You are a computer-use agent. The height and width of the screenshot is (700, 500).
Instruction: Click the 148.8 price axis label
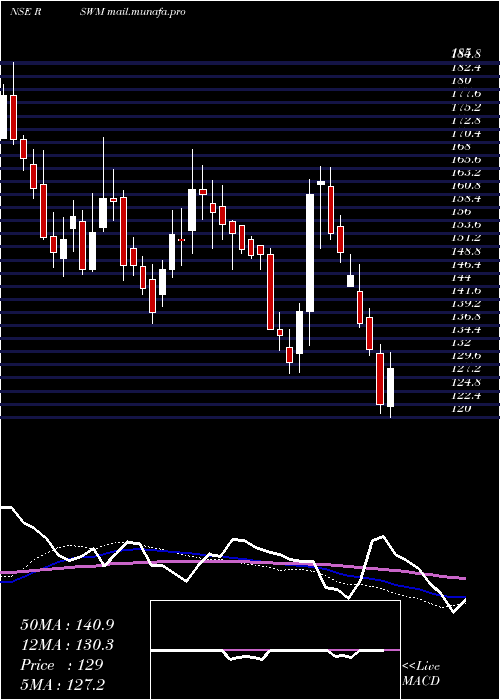coord(466,251)
